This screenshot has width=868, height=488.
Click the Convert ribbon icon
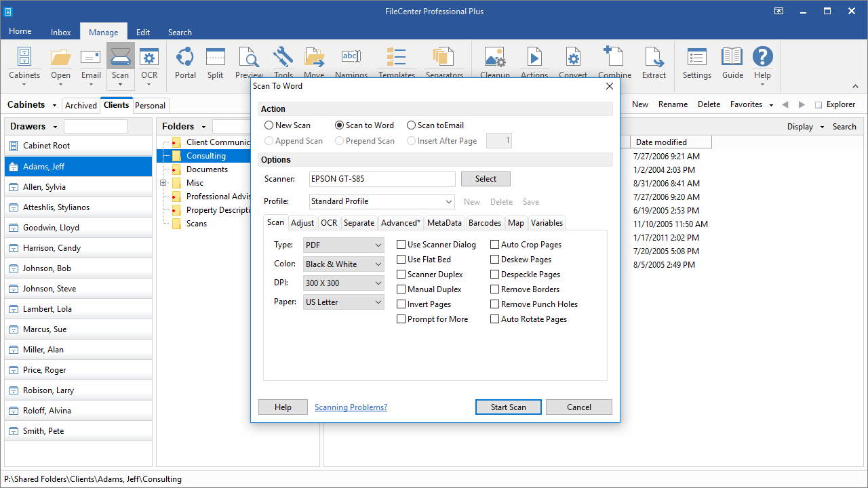tap(573, 63)
